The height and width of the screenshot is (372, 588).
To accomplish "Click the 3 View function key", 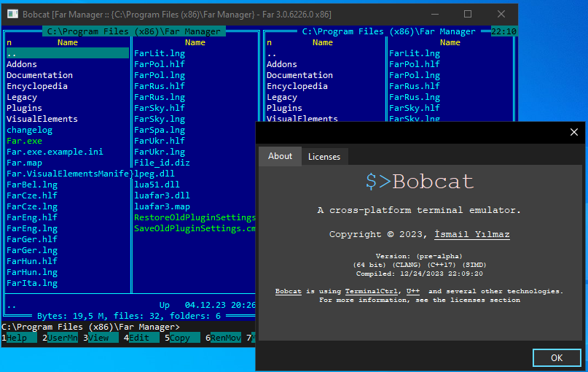I will (101, 338).
